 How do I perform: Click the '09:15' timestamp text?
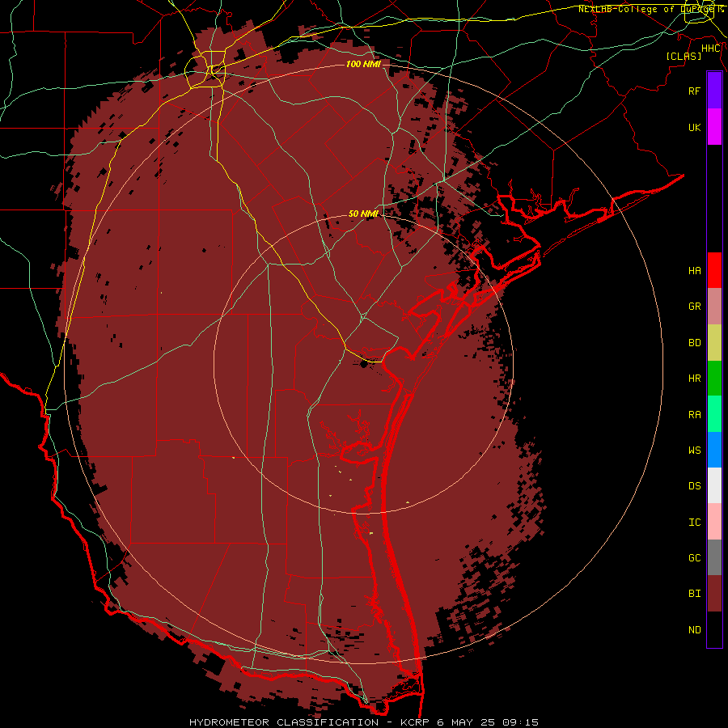518,722
